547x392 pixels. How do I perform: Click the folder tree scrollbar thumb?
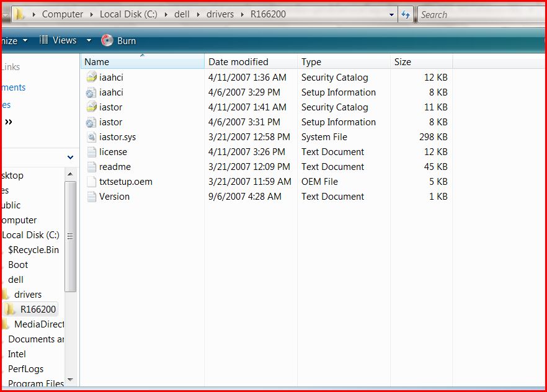coord(70,236)
